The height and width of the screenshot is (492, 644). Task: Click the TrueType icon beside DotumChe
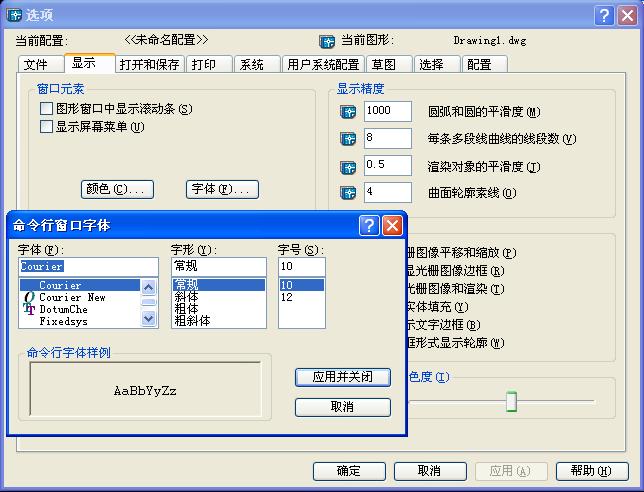click(29, 309)
